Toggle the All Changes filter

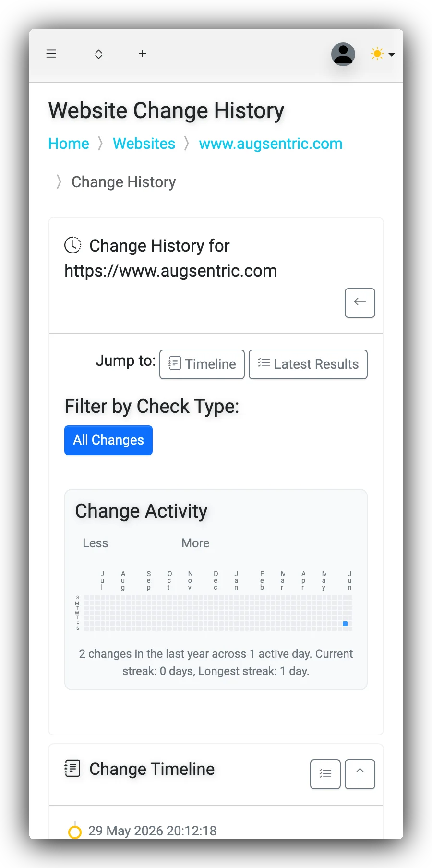(x=108, y=440)
